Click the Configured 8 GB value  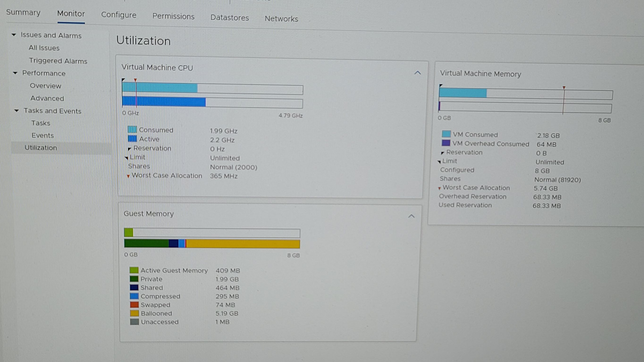[x=542, y=171]
